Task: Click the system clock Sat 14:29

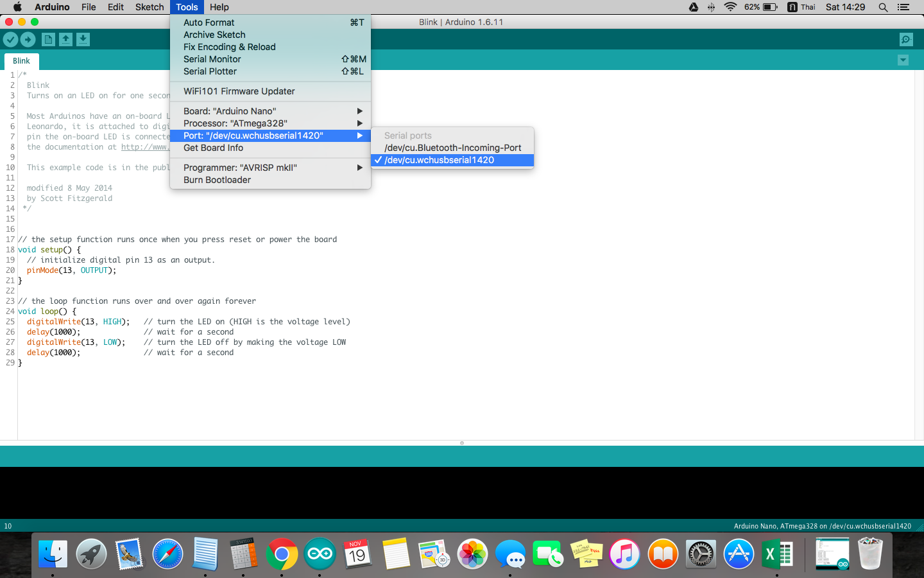Action: coord(845,7)
